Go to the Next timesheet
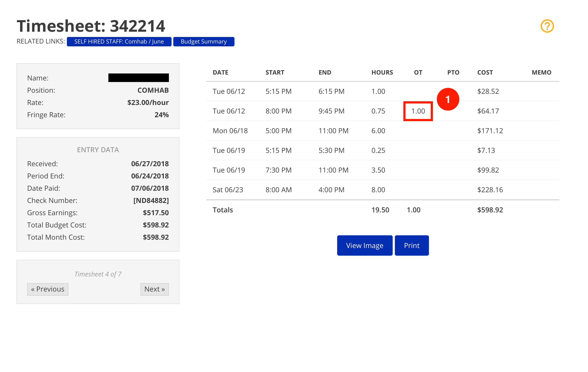This screenshot has width=588, height=372. pos(154,289)
